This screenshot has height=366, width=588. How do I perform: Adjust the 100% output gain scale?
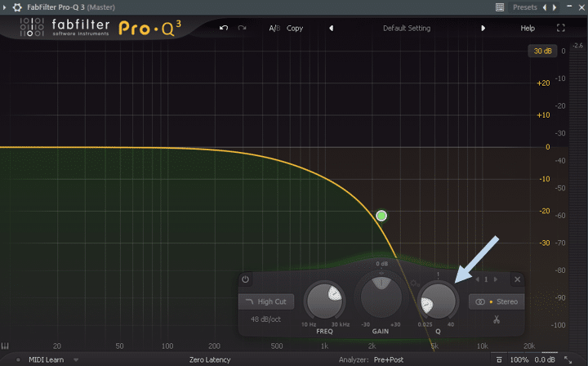click(x=519, y=359)
